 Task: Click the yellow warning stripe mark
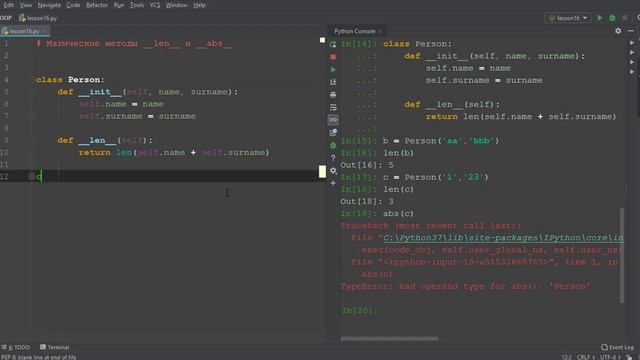(322, 171)
